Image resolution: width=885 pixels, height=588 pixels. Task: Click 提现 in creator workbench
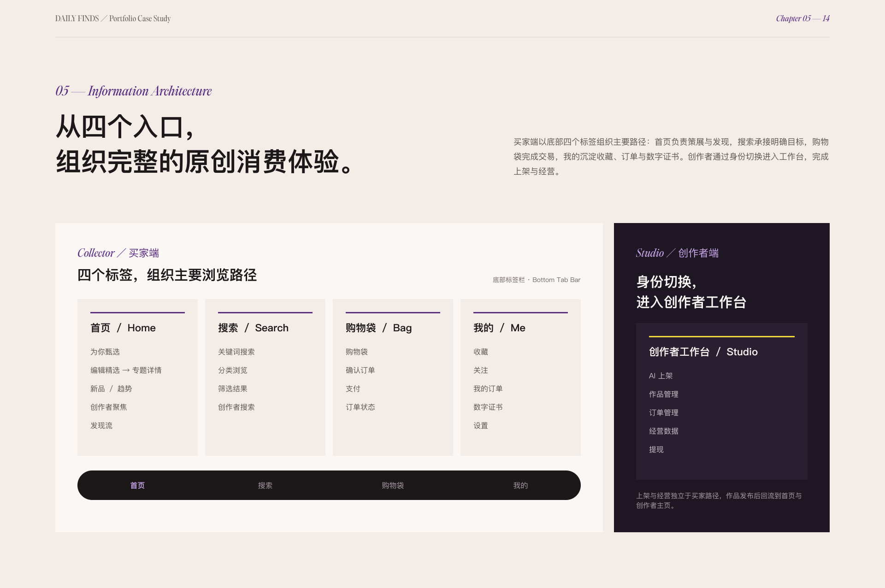point(656,449)
